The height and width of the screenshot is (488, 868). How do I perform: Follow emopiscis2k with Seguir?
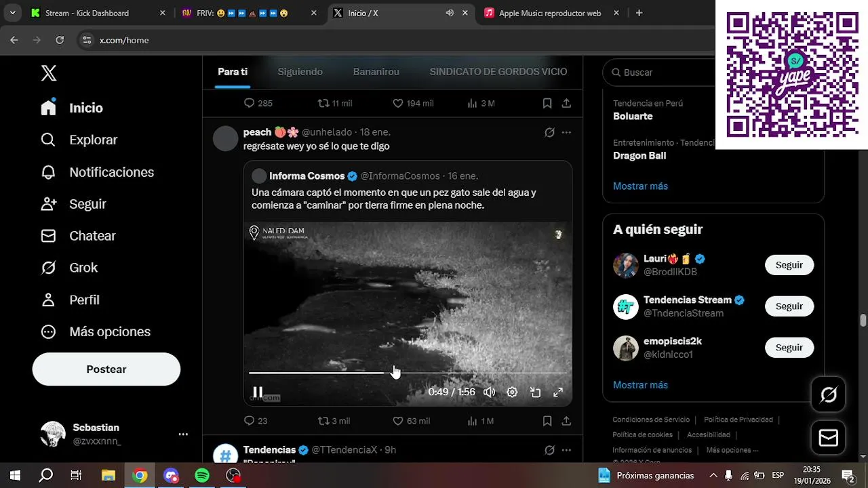tap(789, 348)
